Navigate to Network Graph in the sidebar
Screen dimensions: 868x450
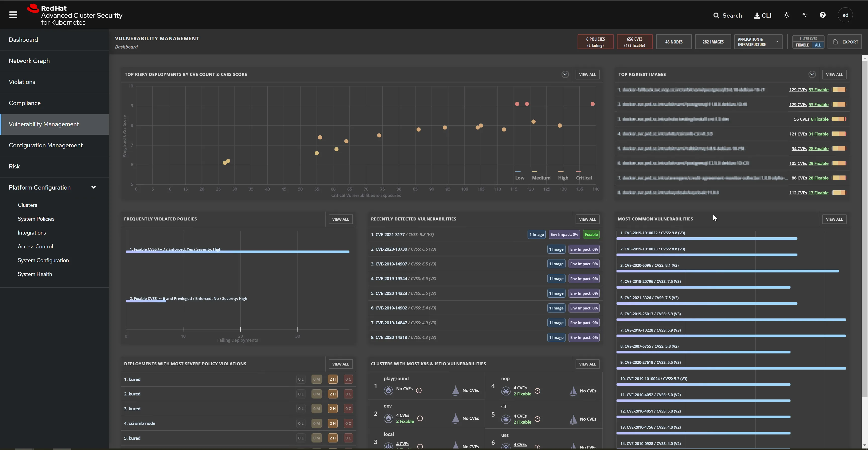pyautogui.click(x=29, y=61)
